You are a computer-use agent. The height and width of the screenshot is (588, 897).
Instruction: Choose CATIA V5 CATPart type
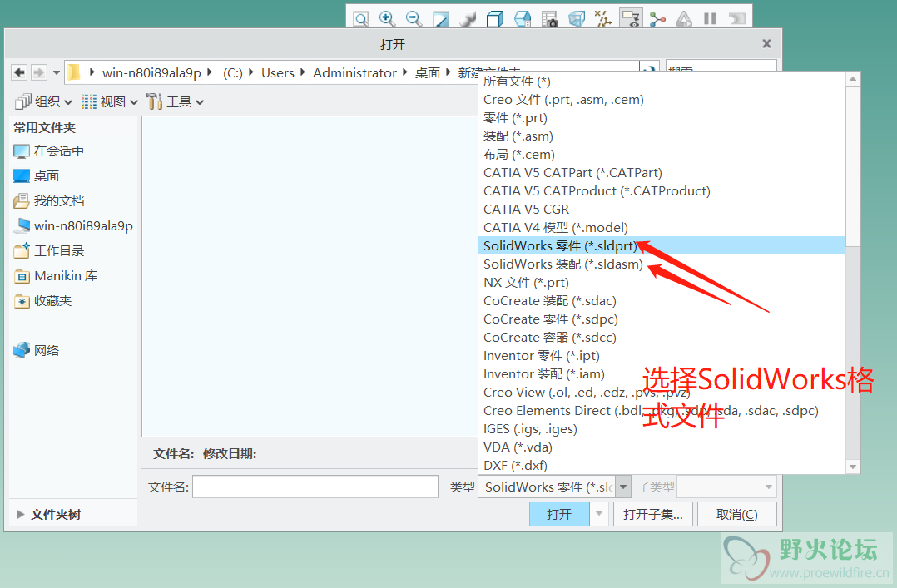tap(662, 173)
